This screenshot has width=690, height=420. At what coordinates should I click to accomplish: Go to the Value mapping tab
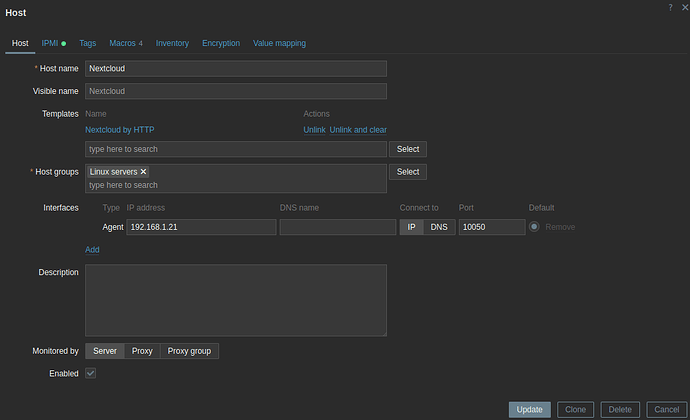coord(279,43)
